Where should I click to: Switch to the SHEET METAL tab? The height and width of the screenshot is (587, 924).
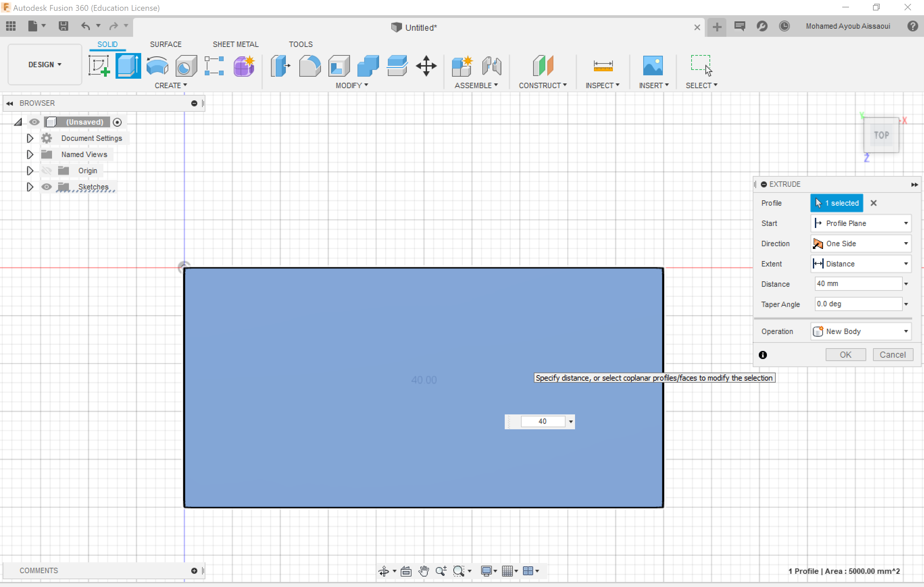(235, 44)
